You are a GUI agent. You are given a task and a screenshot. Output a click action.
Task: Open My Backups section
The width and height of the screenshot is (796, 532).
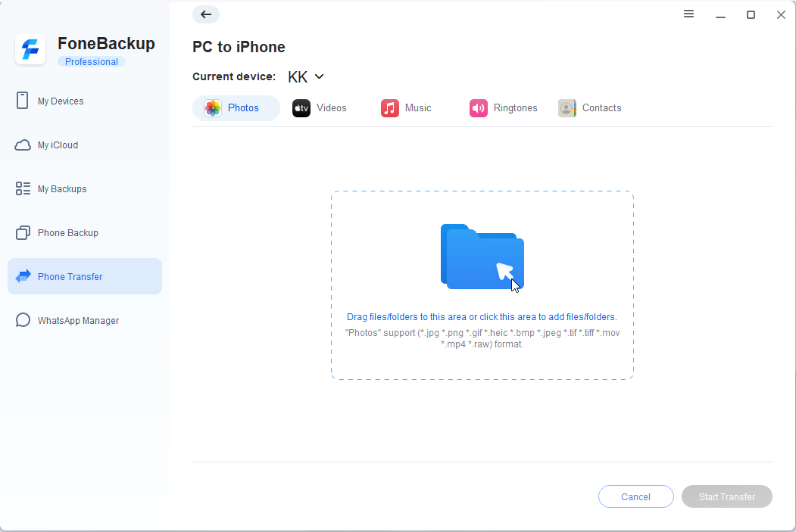point(85,188)
